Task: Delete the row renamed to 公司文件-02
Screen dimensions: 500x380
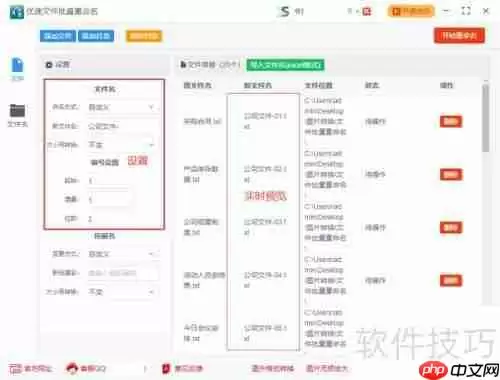Action: (451, 174)
